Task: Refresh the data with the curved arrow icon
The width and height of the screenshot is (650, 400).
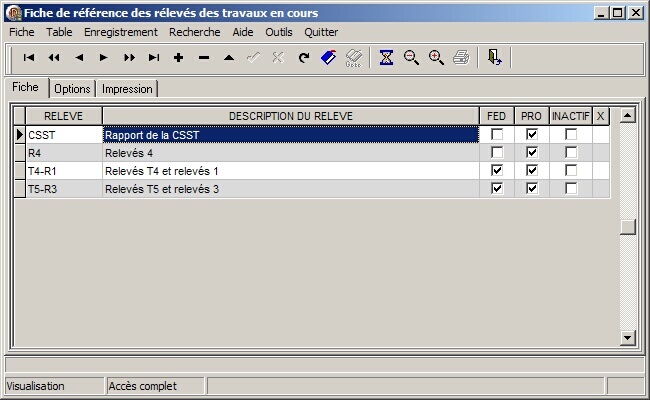Action: (304, 58)
